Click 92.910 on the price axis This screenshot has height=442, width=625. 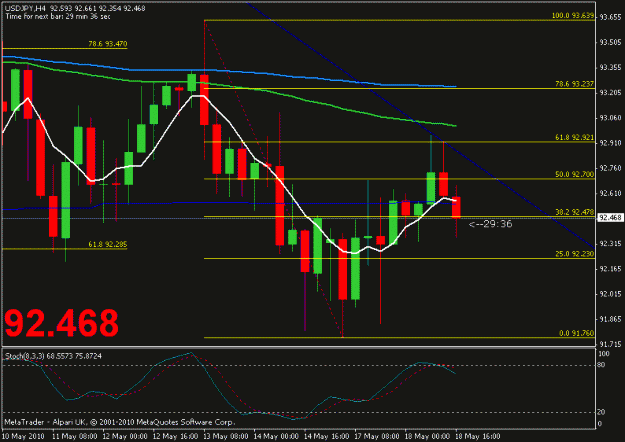coord(610,143)
